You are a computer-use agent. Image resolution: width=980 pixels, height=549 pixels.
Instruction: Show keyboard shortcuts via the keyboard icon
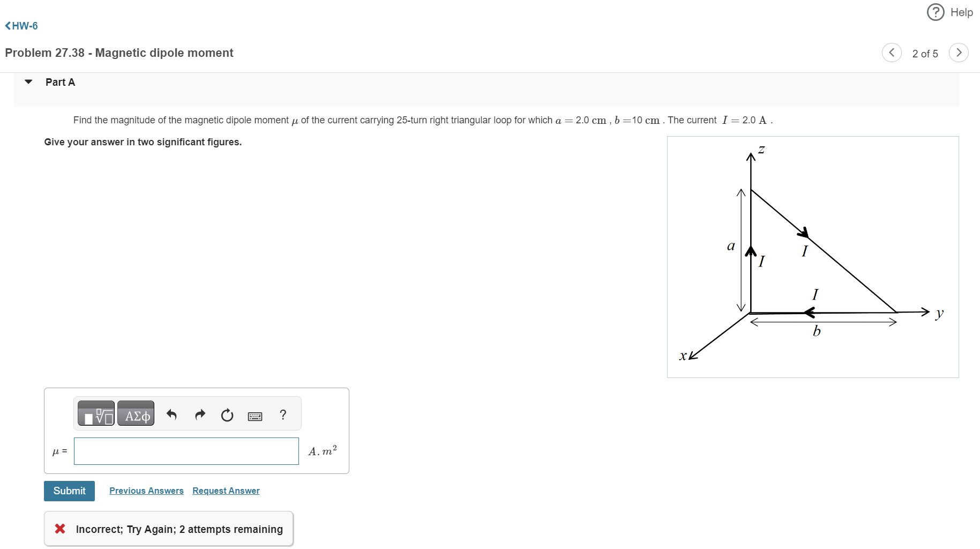click(255, 416)
